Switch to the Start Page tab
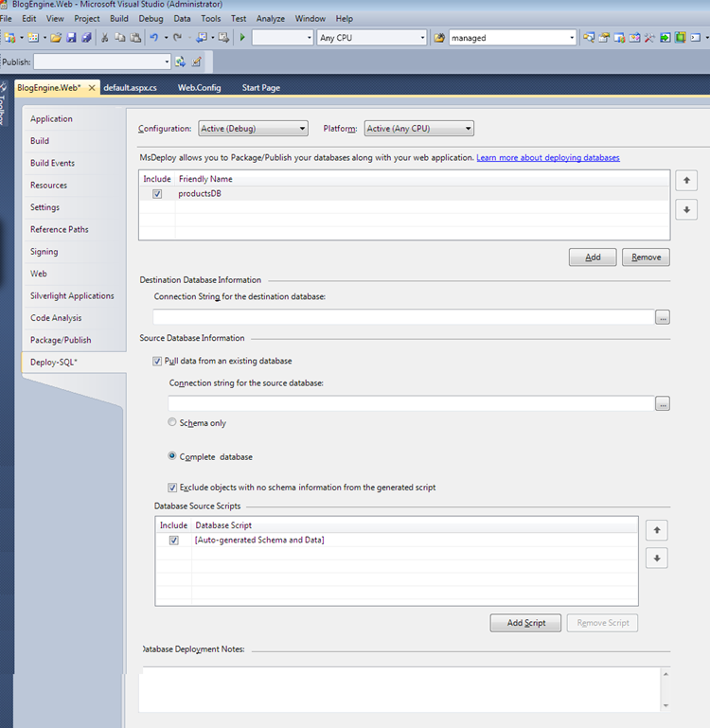The width and height of the screenshot is (710, 728). tap(261, 88)
